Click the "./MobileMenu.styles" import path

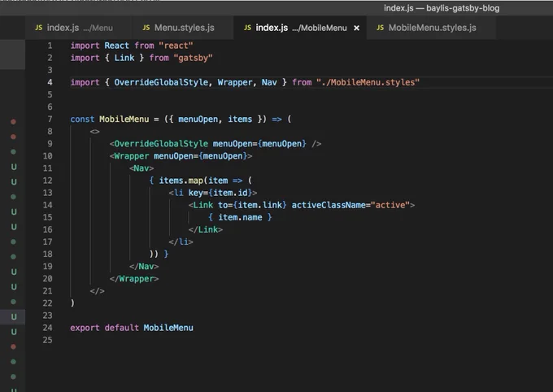[368, 82]
